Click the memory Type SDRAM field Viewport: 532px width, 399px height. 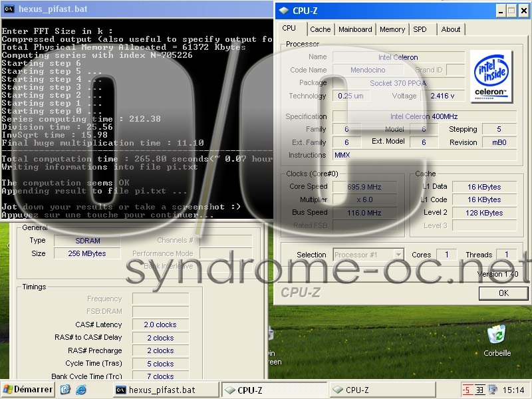87,241
